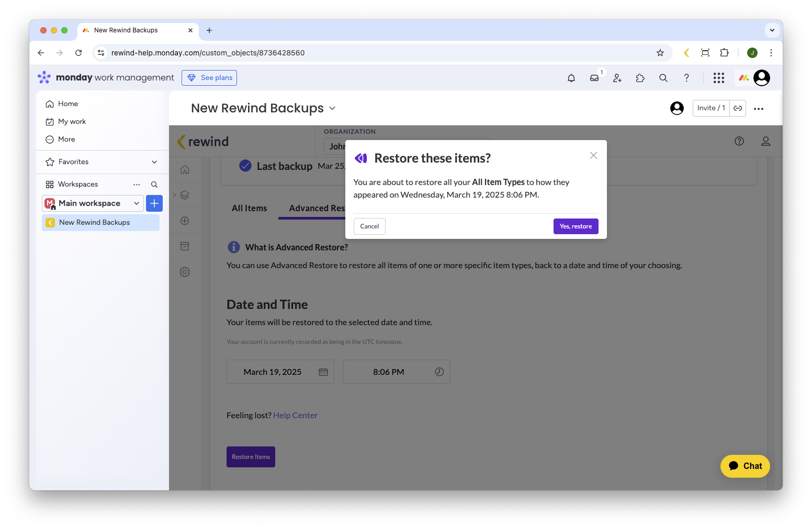
Task: Search workspaces with magnifier icon
Action: 154,185
